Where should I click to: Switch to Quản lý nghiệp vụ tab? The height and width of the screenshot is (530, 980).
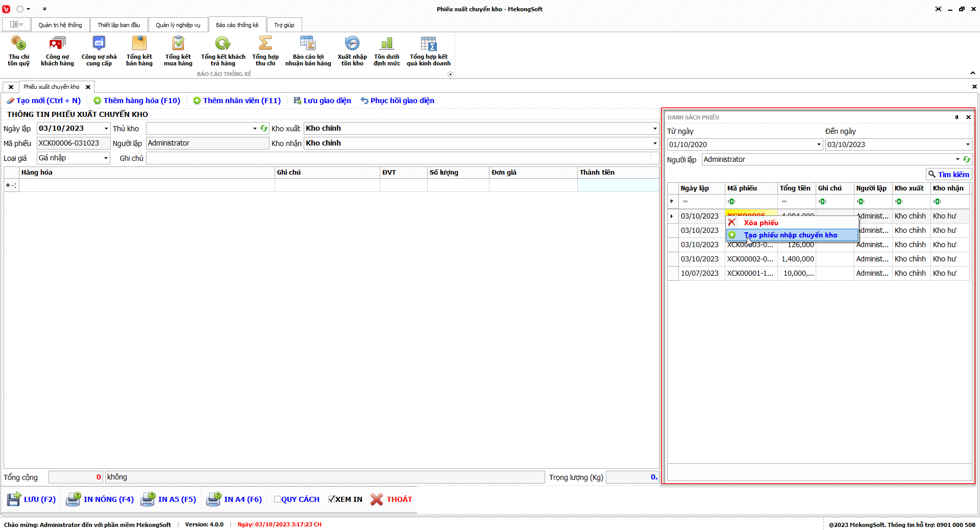click(178, 25)
